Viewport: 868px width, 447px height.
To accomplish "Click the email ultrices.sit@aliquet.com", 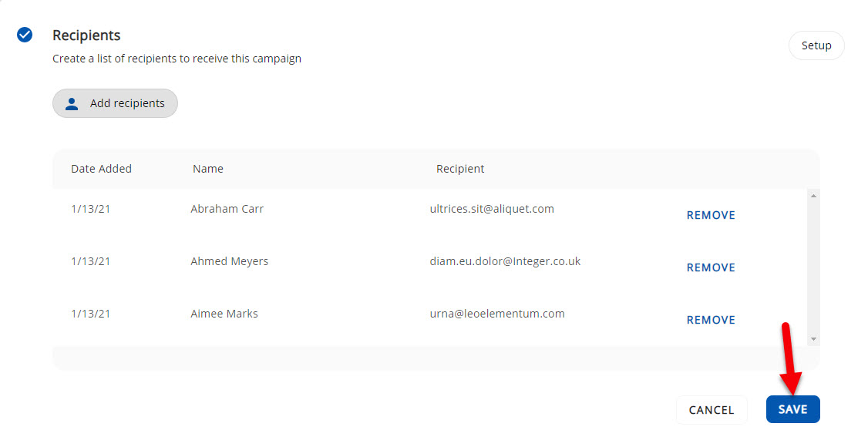I will tap(491, 209).
